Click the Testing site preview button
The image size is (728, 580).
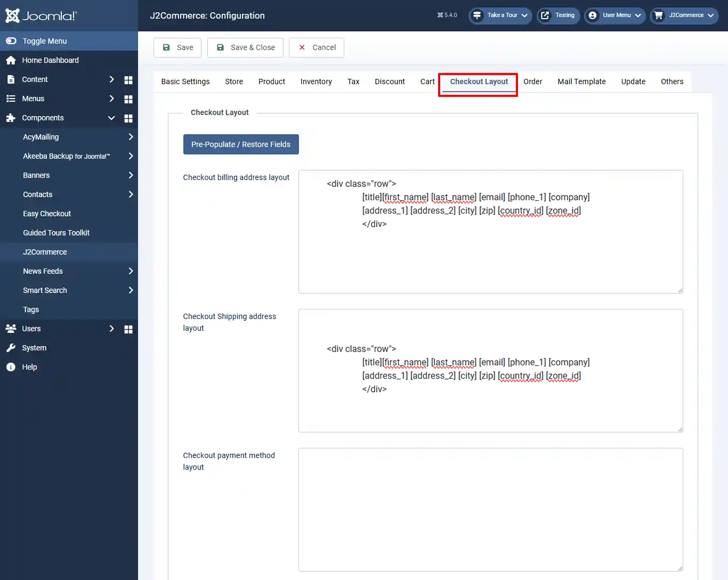[x=558, y=15]
